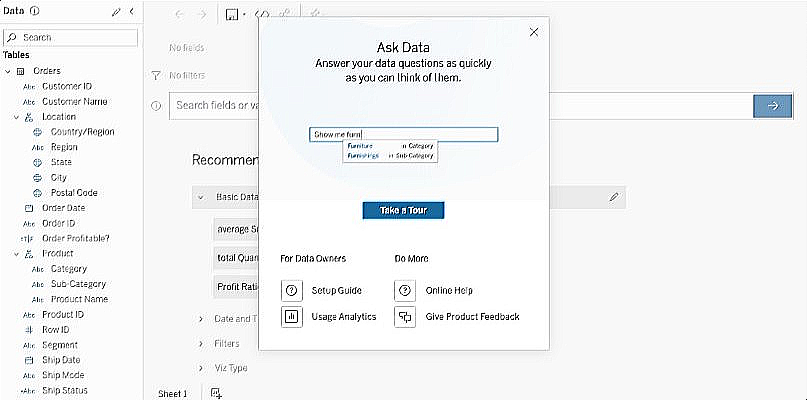Choose the average S… recommended query
Screen dimensions: 807x400
click(237, 230)
